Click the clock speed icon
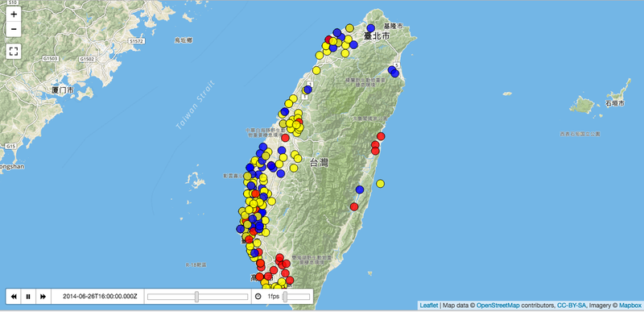The image size is (644, 312). point(258,297)
